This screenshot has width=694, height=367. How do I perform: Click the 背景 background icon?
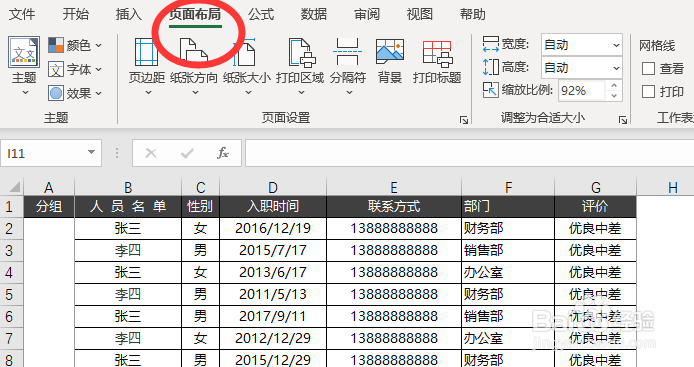coord(389,52)
